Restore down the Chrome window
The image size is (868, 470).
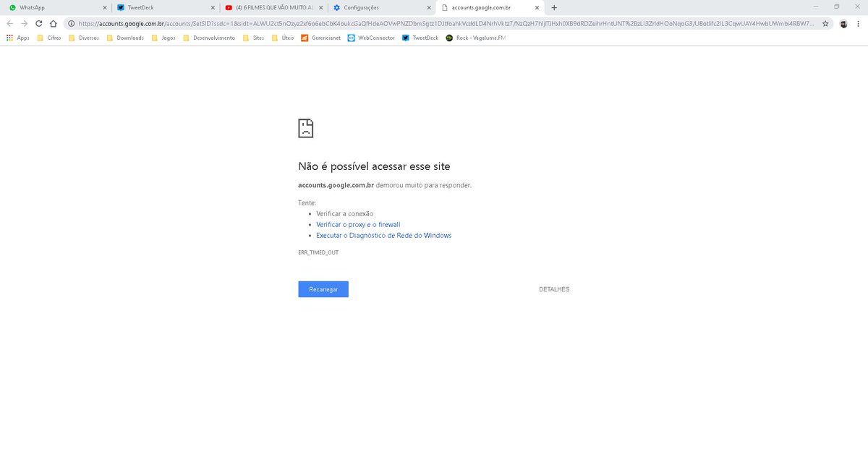pos(837,7)
